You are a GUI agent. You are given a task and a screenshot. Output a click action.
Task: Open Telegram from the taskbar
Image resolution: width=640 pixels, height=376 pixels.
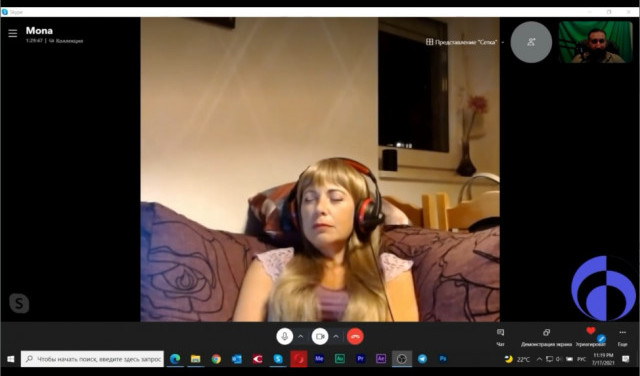[422, 359]
